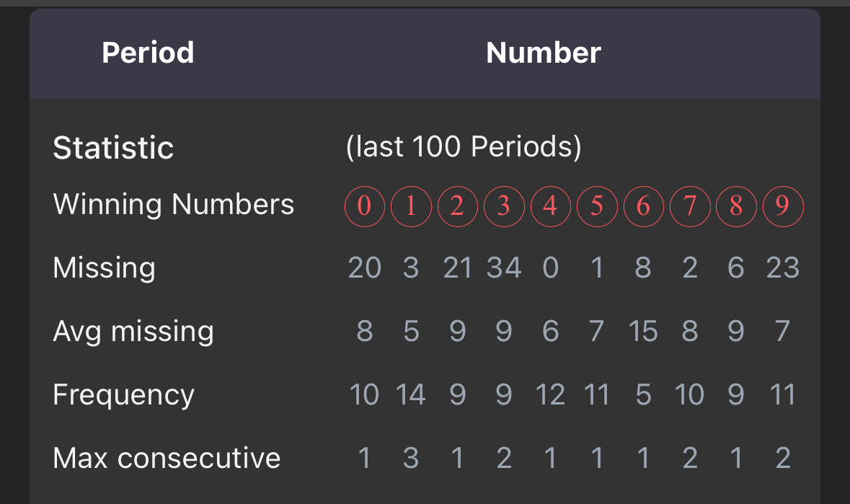Click missing value 34 under number 3

tap(504, 268)
